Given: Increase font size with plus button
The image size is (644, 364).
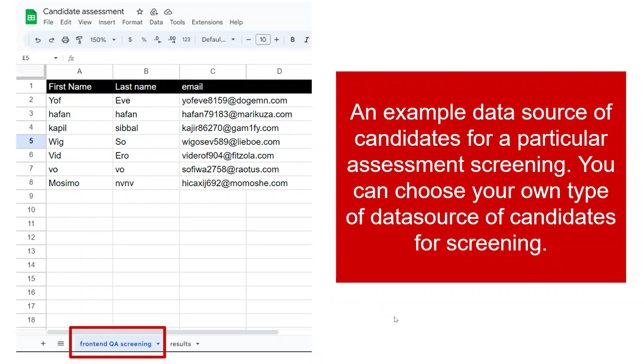Looking at the screenshot, I should coord(276,40).
